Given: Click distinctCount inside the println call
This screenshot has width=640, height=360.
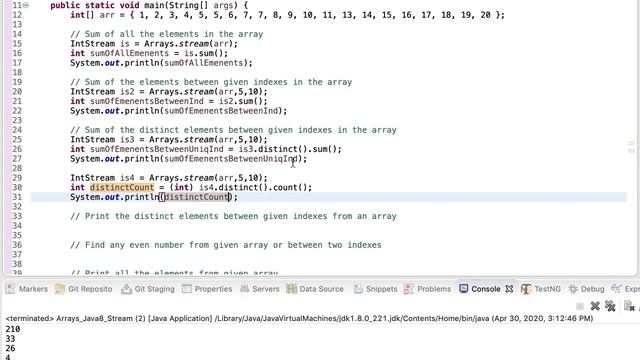Looking at the screenshot, I should (196, 197).
